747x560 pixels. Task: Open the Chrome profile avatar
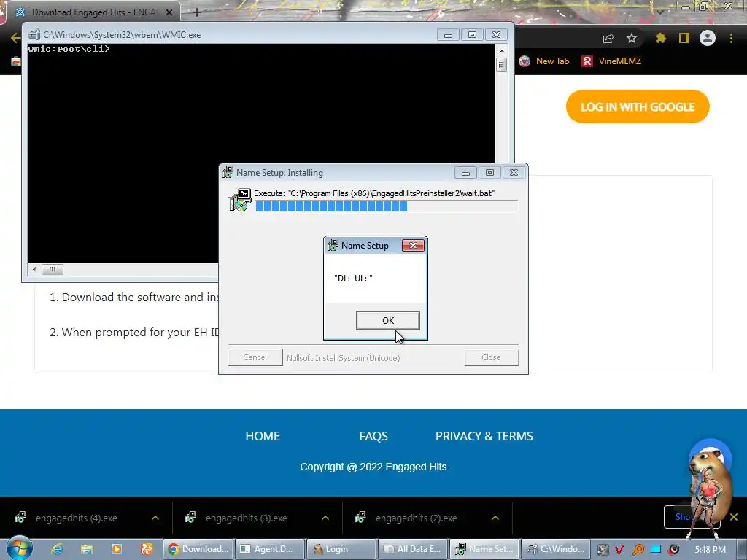pyautogui.click(x=708, y=38)
